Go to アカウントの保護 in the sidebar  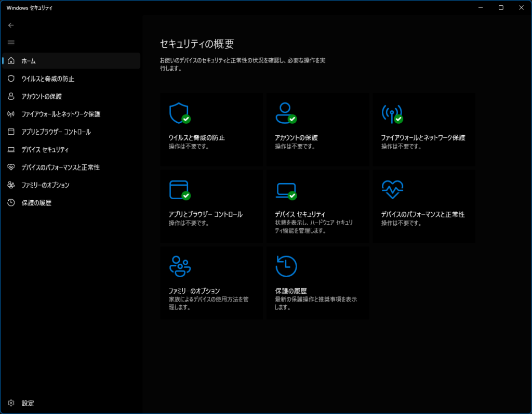coord(42,96)
